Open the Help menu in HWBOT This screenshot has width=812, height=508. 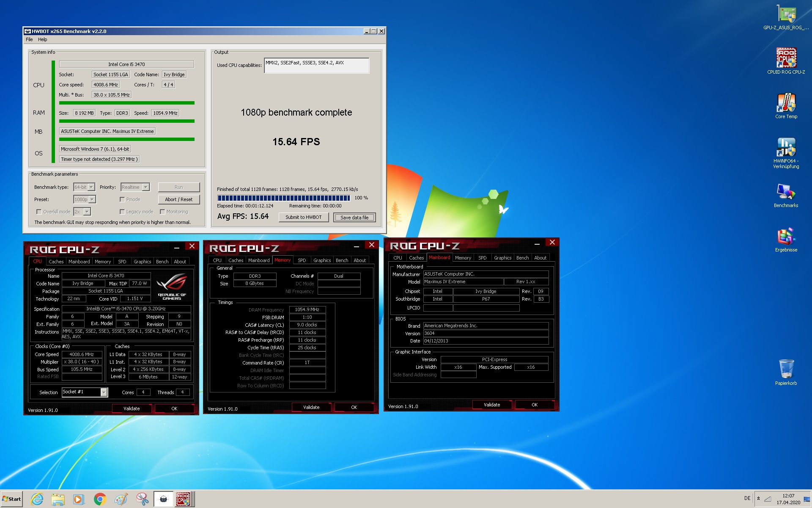click(43, 39)
